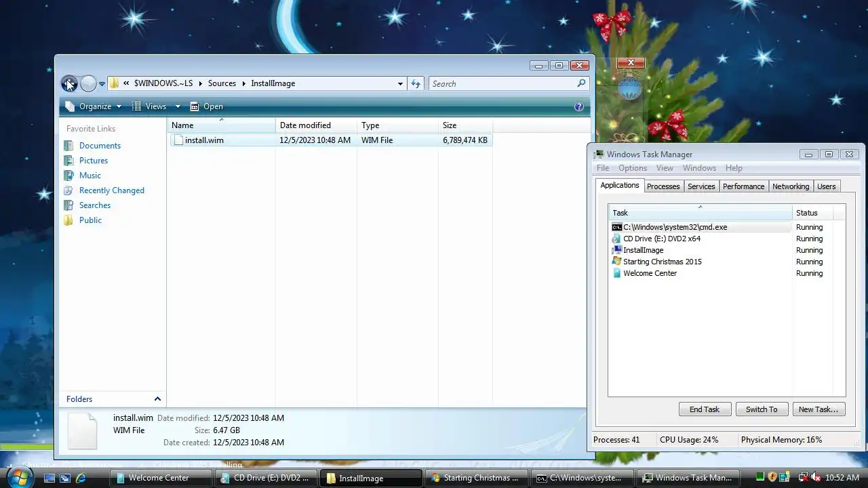Click the Views toolbar button
This screenshot has height=488, width=868.
(x=149, y=106)
